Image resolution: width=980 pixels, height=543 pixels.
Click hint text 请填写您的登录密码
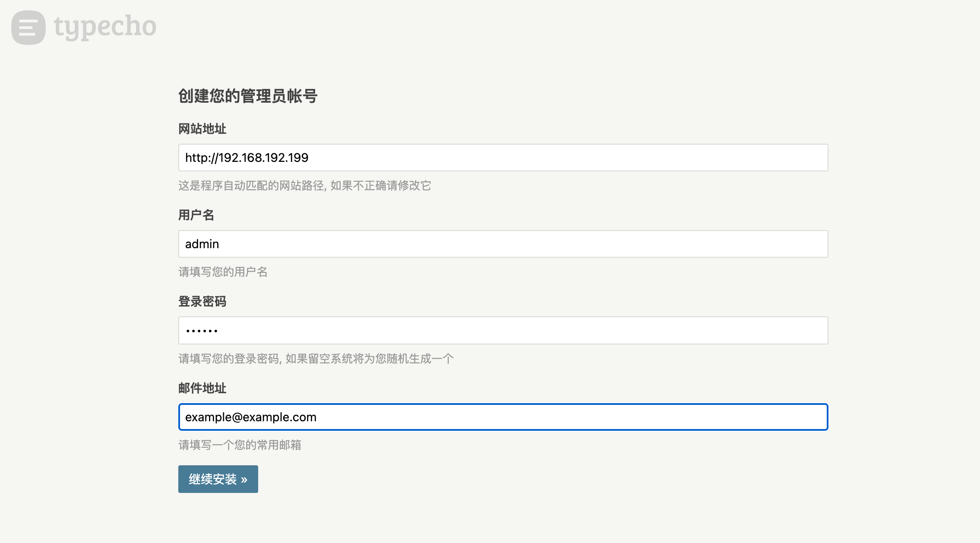[x=229, y=359]
